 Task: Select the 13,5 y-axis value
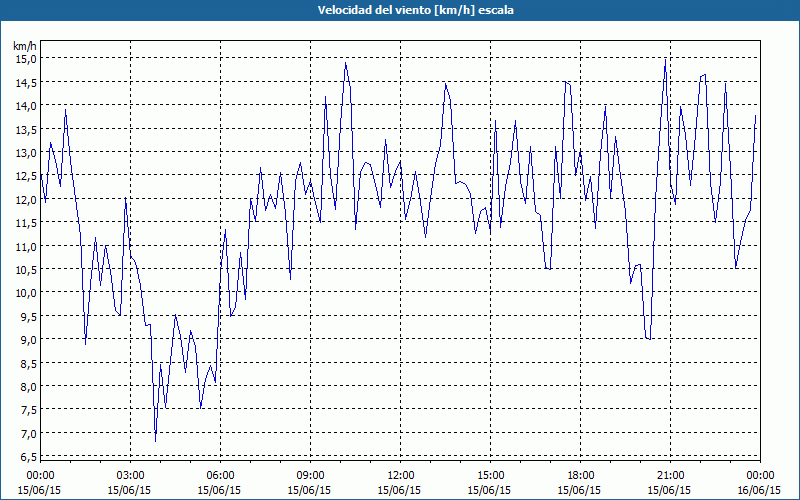[27, 129]
